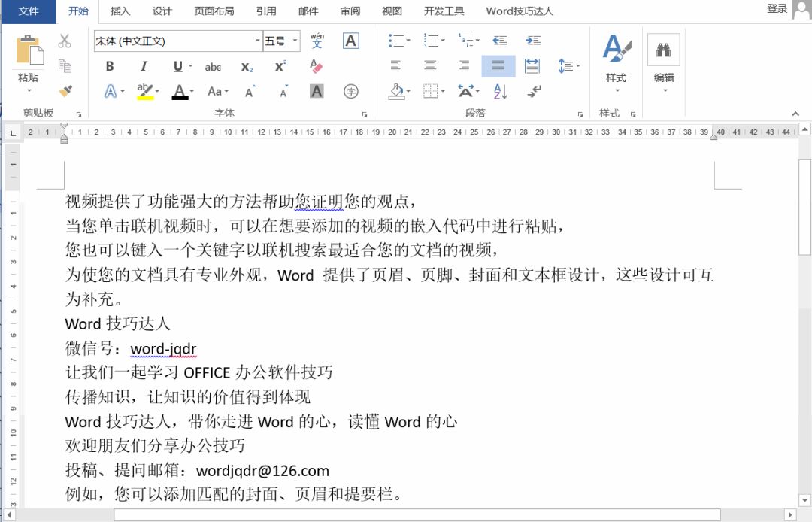Switch to the 插入 Insert tab
This screenshot has width=812, height=522.
point(120,11)
